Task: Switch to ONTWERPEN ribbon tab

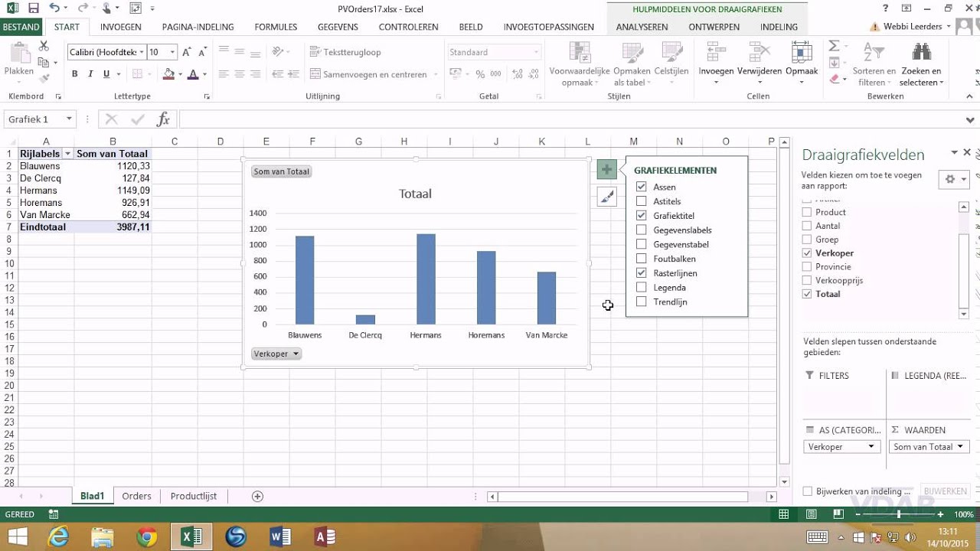Action: coord(714,27)
